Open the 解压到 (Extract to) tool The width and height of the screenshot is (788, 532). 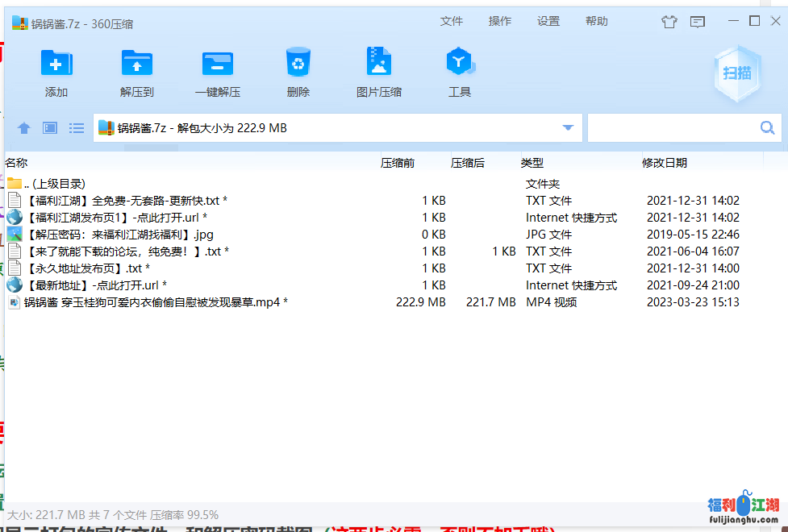tap(136, 71)
